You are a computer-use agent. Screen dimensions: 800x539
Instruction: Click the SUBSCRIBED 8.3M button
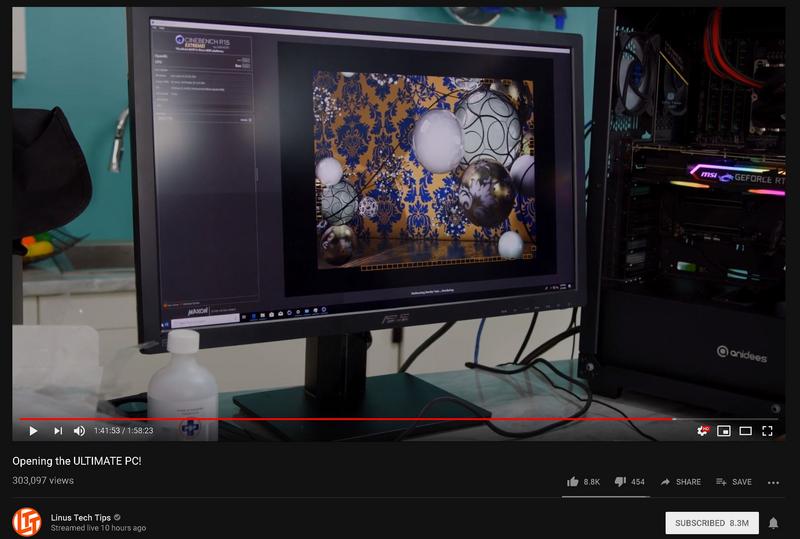(712, 523)
